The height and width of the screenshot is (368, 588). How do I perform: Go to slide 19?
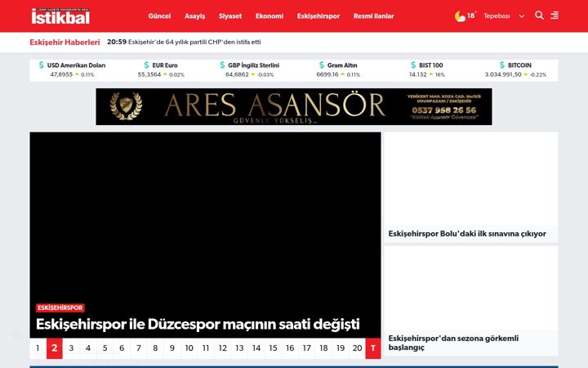pyautogui.click(x=341, y=348)
